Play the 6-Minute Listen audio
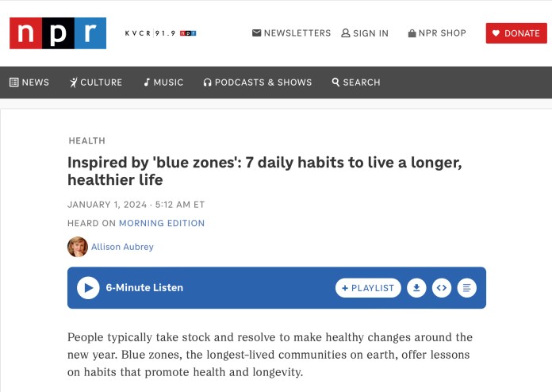The image size is (552, 392). click(88, 287)
